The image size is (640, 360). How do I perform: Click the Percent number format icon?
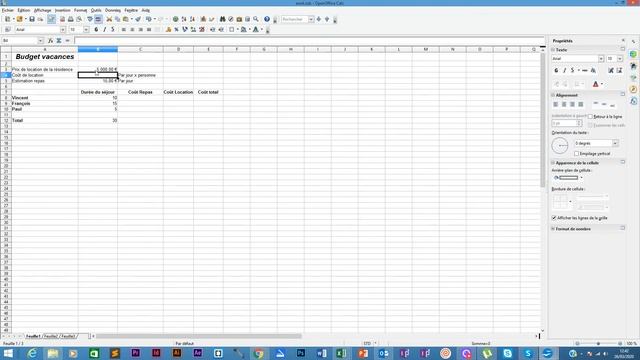point(176,29)
